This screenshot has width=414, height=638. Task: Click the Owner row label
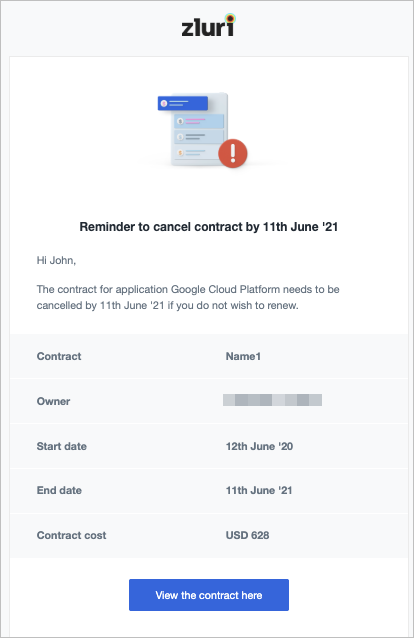point(53,401)
